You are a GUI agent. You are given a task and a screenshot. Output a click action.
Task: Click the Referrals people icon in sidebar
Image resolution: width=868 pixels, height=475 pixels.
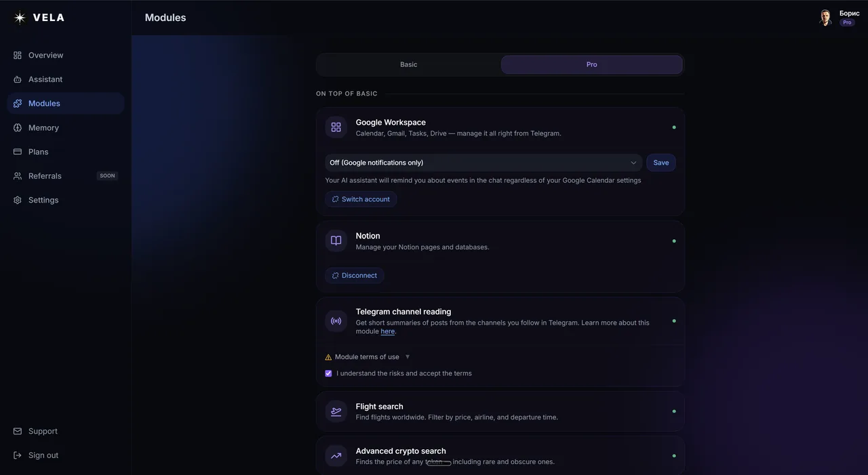tap(18, 176)
